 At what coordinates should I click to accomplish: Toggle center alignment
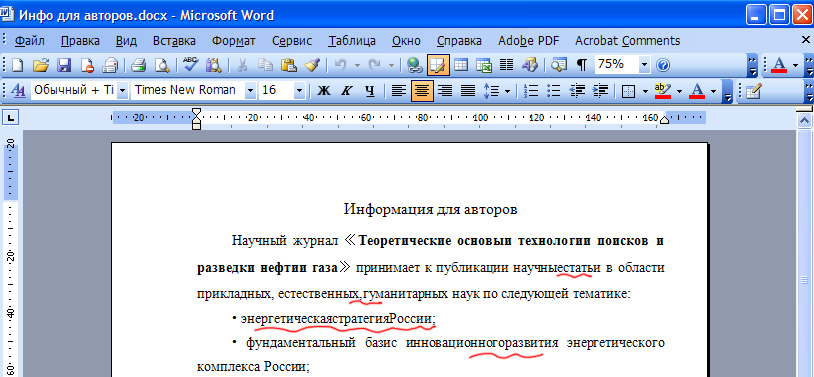point(422,91)
